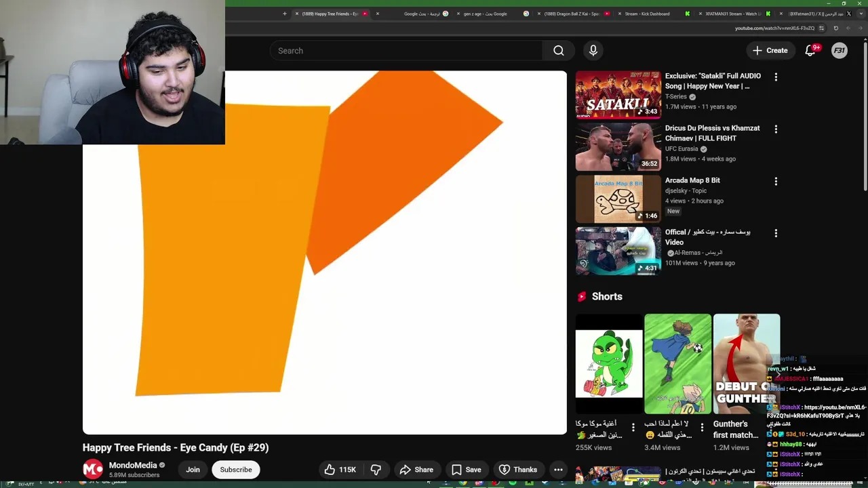Like the video showing 115K
Viewport: 868px width, 488px height.
coord(340,470)
